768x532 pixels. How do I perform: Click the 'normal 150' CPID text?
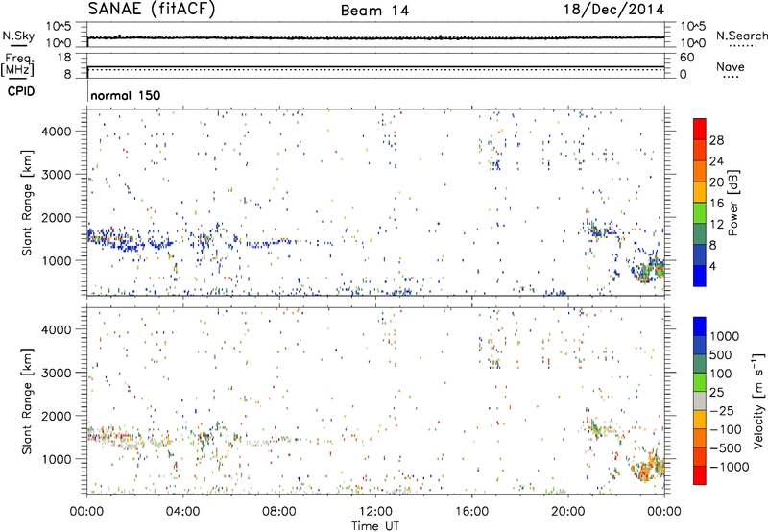[x=126, y=95]
